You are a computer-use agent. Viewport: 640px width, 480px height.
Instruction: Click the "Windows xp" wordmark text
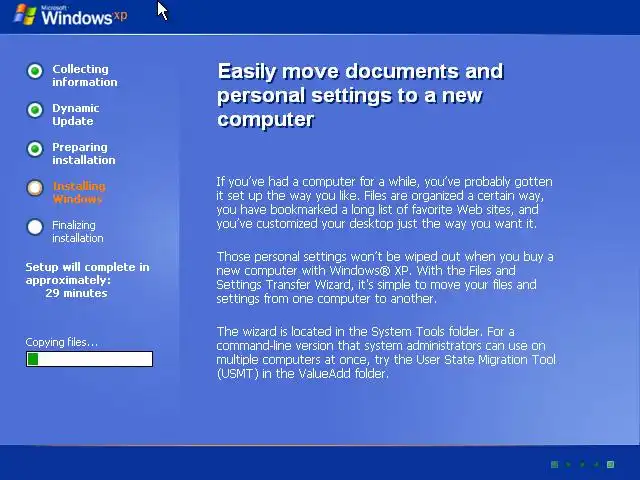tap(84, 17)
